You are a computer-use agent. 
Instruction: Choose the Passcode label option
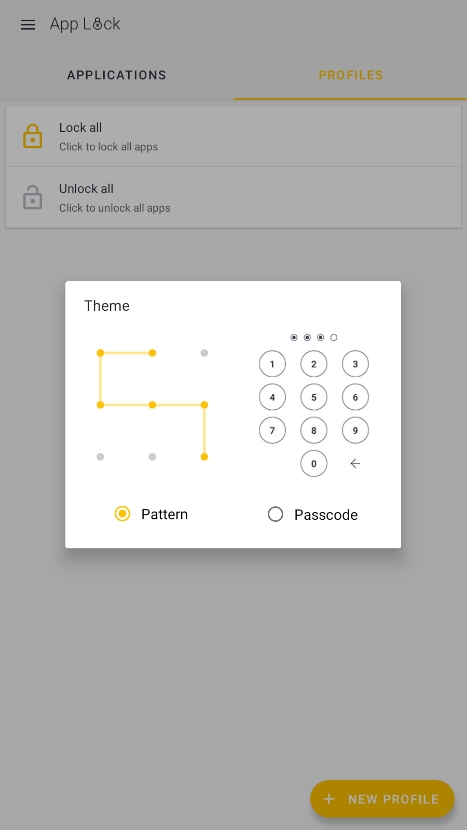[x=326, y=515]
